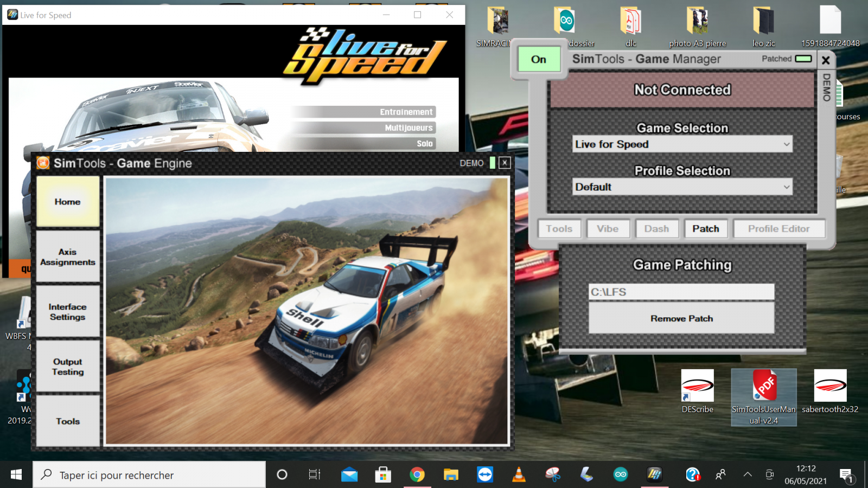Open the Game Selection dropdown
This screenshot has height=488, width=868.
coord(682,144)
